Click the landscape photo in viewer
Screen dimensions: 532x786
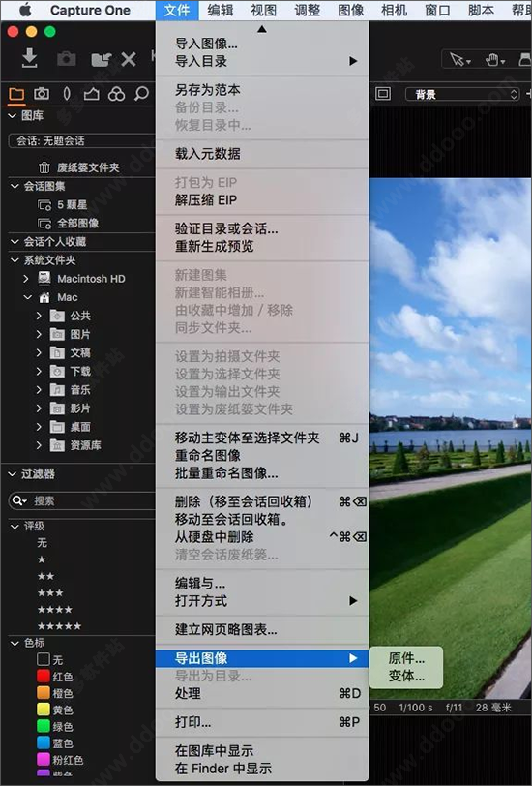click(451, 438)
